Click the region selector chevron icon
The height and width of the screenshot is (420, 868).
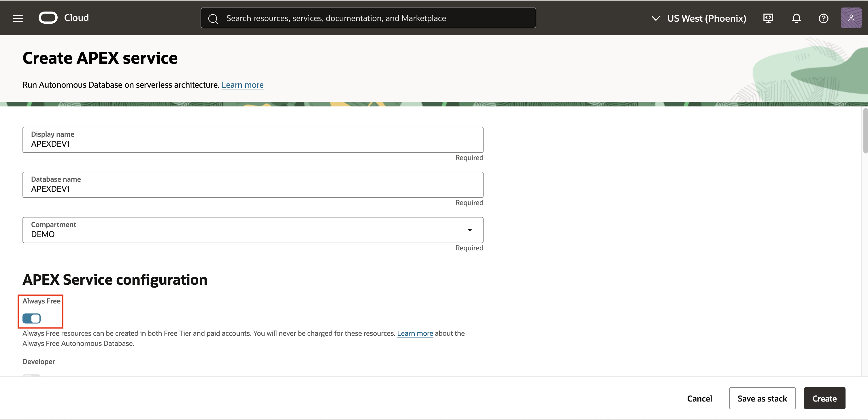point(655,18)
